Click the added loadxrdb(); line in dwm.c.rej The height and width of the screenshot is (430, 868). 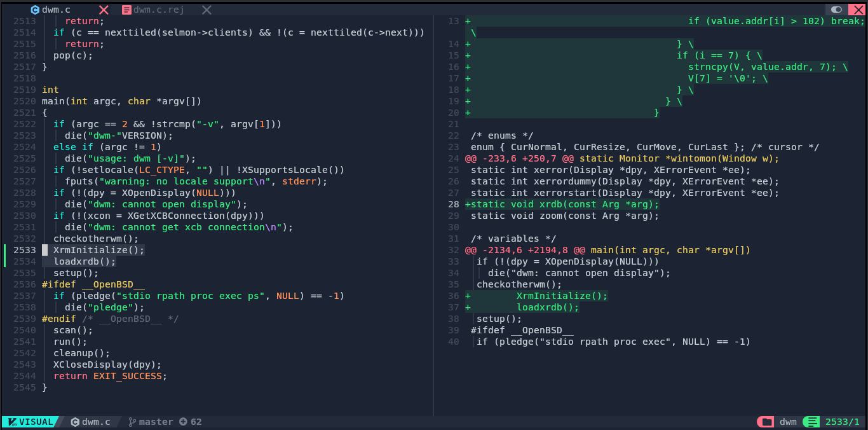point(548,307)
